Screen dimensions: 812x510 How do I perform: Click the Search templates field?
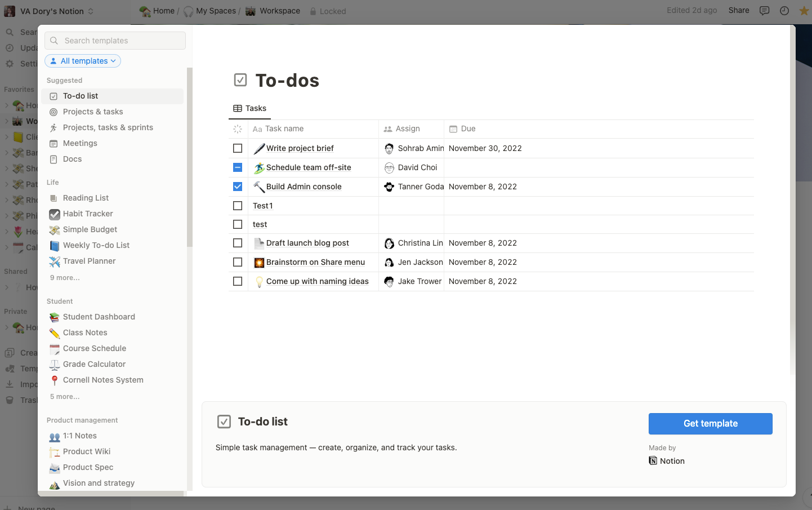(x=115, y=41)
